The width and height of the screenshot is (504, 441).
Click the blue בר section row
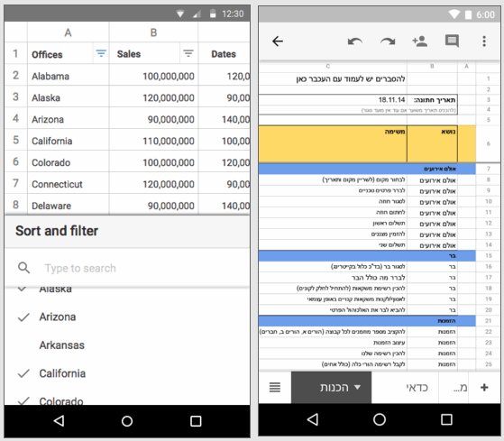click(367, 255)
